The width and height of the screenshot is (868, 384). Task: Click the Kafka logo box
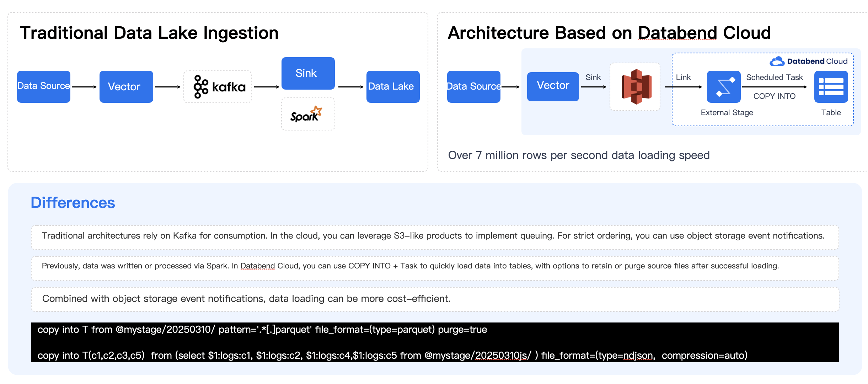pyautogui.click(x=218, y=87)
